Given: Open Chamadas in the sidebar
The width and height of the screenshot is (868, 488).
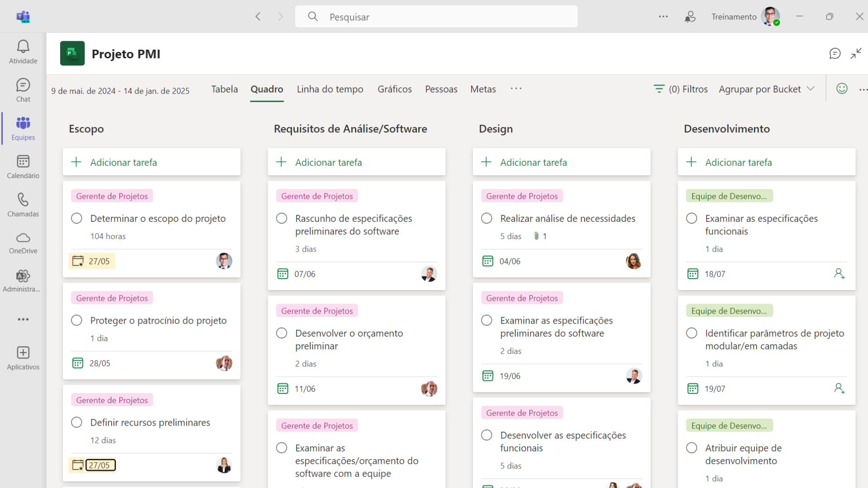Looking at the screenshot, I should (x=23, y=205).
